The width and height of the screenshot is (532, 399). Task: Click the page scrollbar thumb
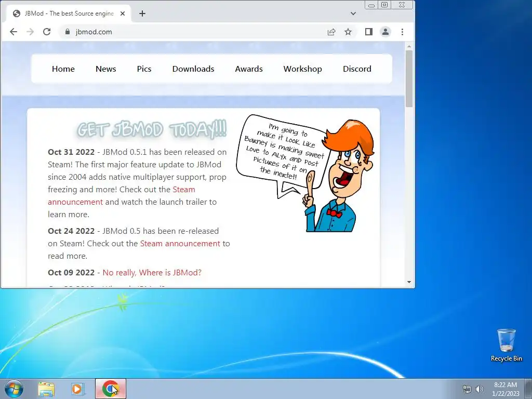[x=409, y=79]
